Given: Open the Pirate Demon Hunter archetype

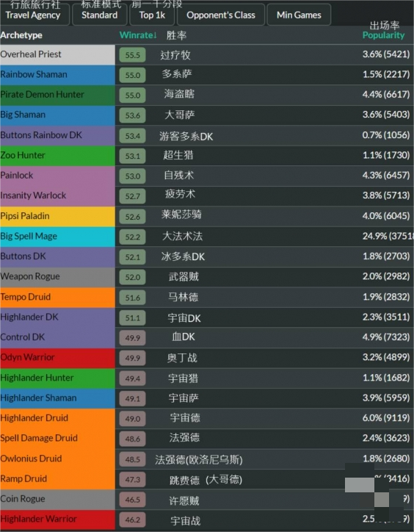Looking at the screenshot, I should point(58,95).
